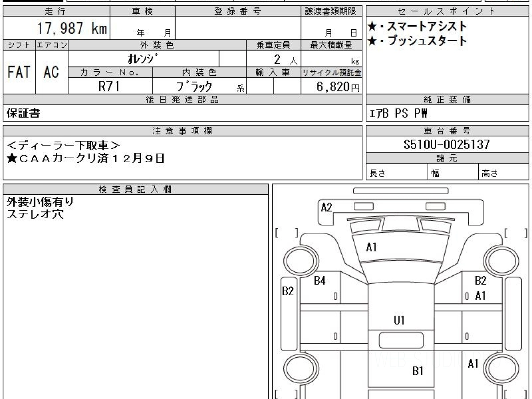Click the 保証書 entry

[23, 113]
